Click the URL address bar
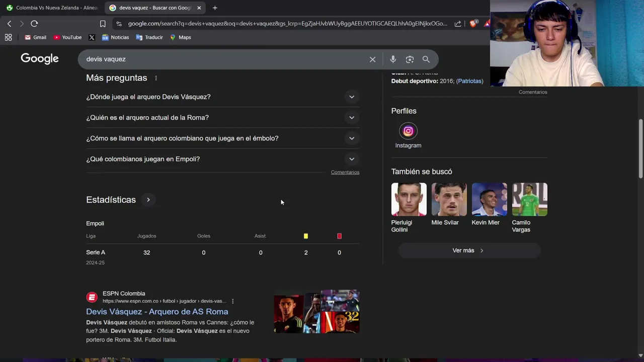The image size is (644, 362). pos(287,24)
